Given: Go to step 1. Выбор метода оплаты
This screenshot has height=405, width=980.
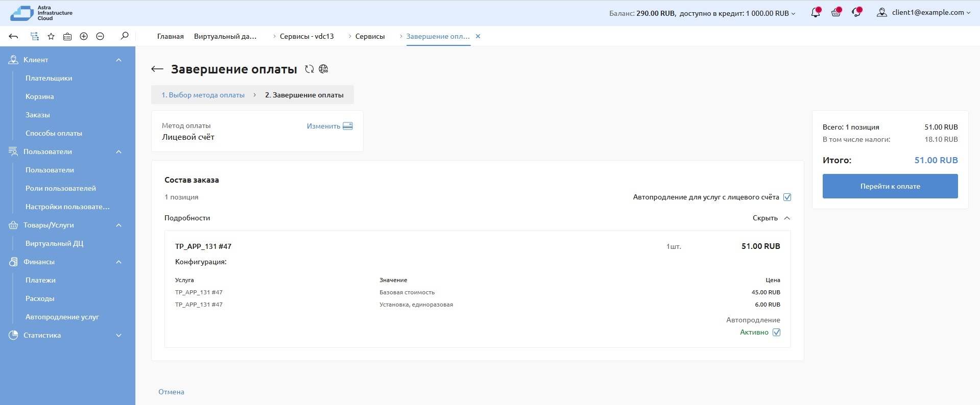Looking at the screenshot, I should coord(203,95).
